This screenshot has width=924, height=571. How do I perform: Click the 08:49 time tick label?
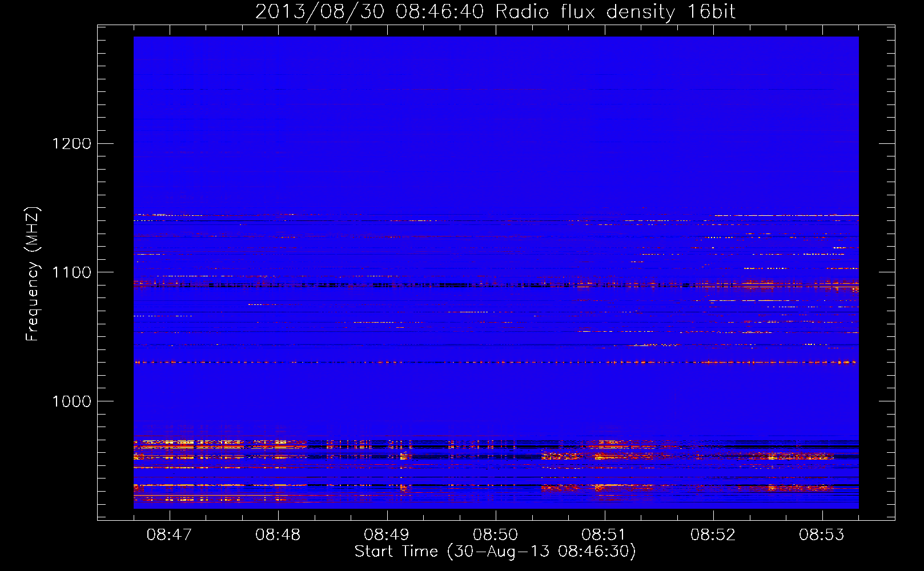click(x=387, y=535)
